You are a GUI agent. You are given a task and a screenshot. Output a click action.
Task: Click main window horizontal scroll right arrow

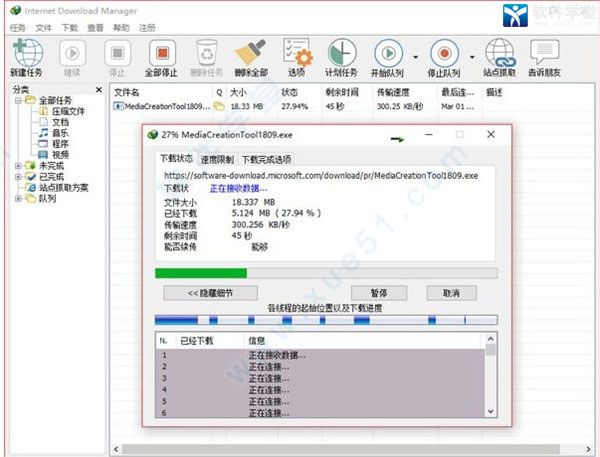(588, 449)
